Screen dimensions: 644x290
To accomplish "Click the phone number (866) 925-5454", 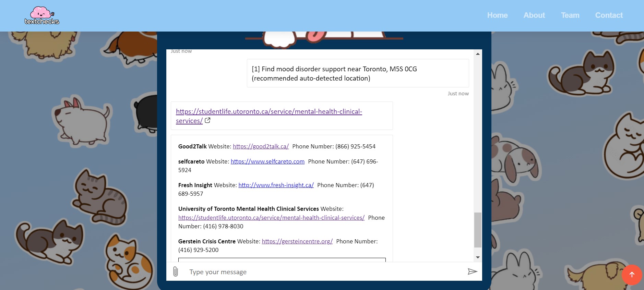I will pos(355,146).
